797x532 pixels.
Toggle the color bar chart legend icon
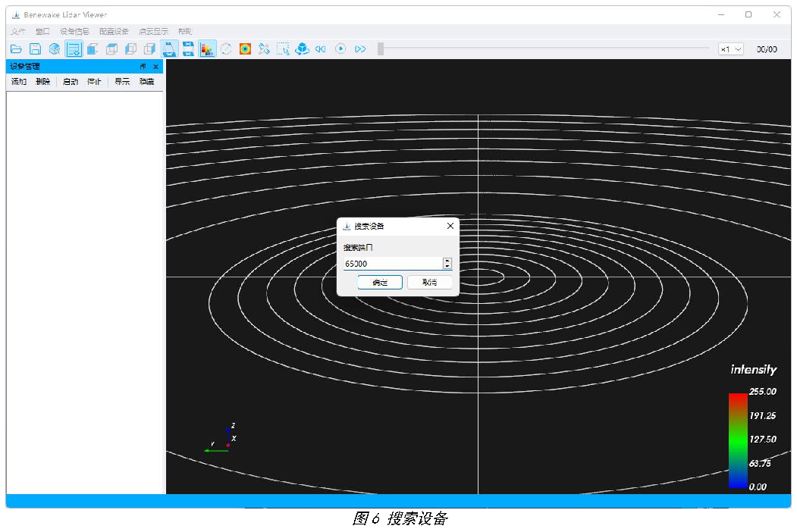tap(207, 49)
